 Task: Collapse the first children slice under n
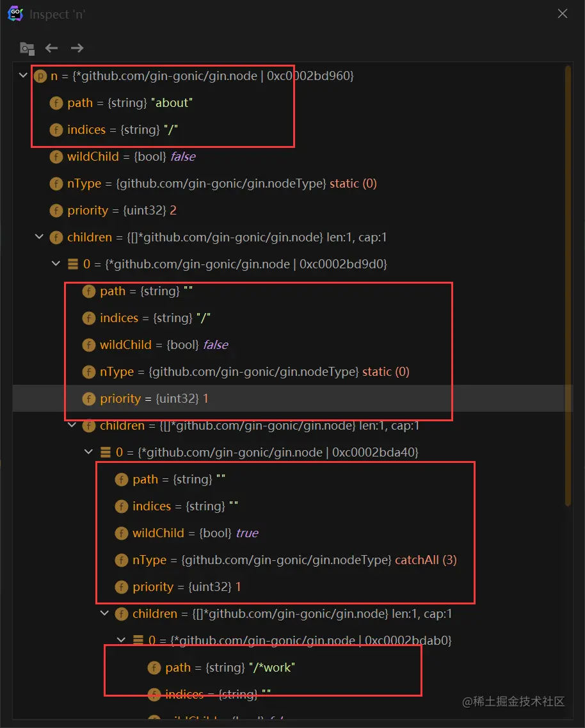[x=40, y=237]
